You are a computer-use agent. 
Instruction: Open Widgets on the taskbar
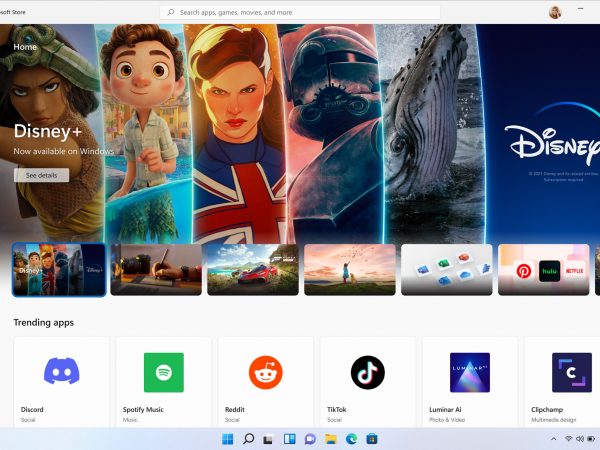tap(289, 439)
